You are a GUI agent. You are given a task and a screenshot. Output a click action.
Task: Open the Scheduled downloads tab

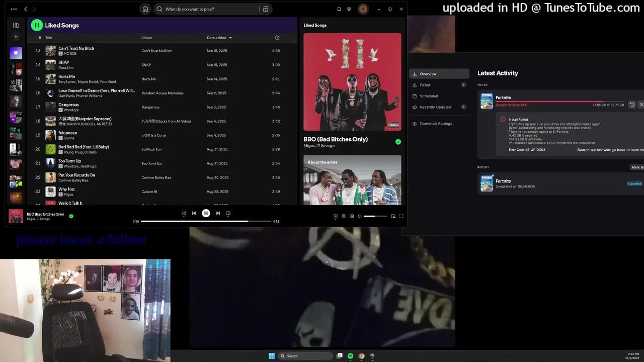coord(439,96)
